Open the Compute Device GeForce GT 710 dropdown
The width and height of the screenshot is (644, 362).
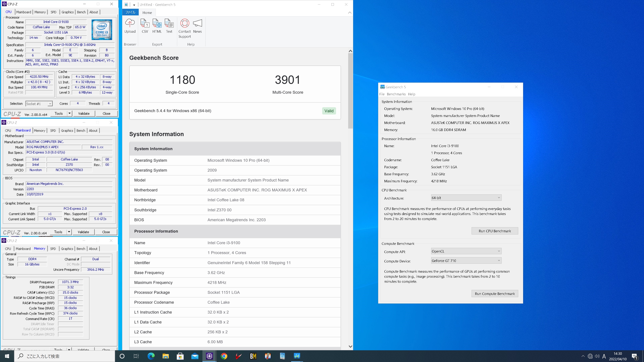point(466,261)
